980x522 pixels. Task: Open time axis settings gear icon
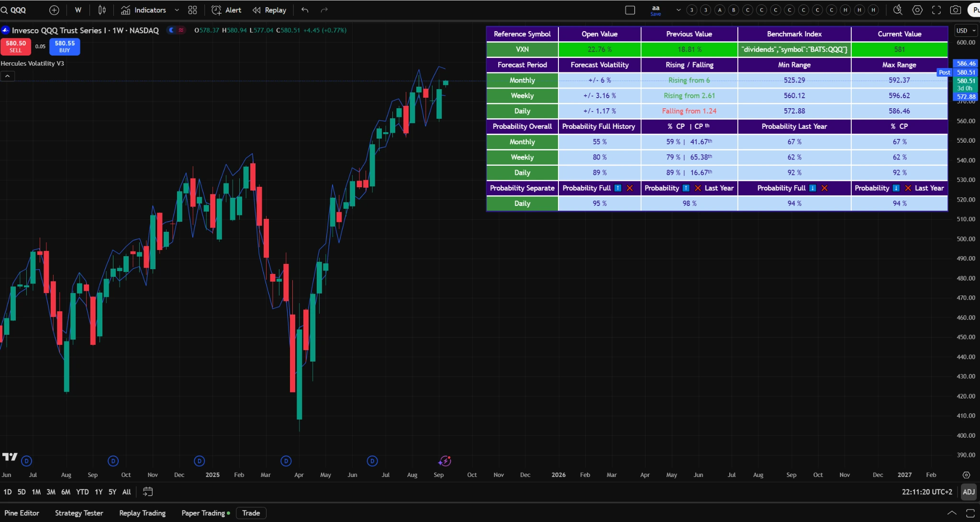pos(966,475)
